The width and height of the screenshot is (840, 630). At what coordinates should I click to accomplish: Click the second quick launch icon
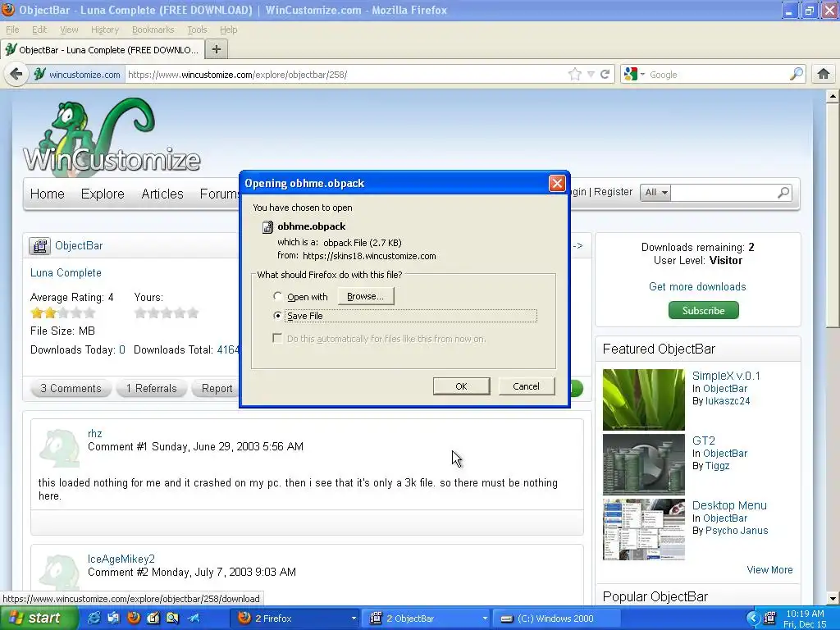[x=113, y=618]
